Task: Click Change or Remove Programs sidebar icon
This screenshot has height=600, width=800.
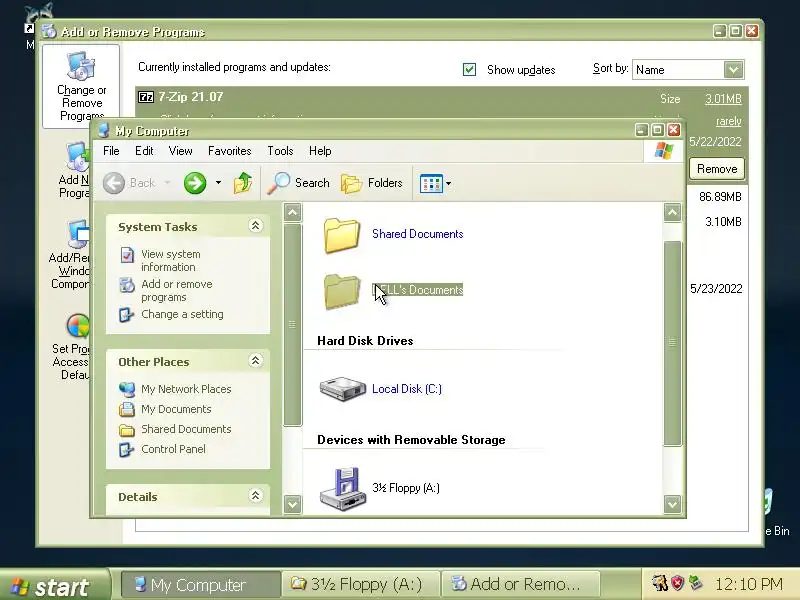Action: coord(81,66)
